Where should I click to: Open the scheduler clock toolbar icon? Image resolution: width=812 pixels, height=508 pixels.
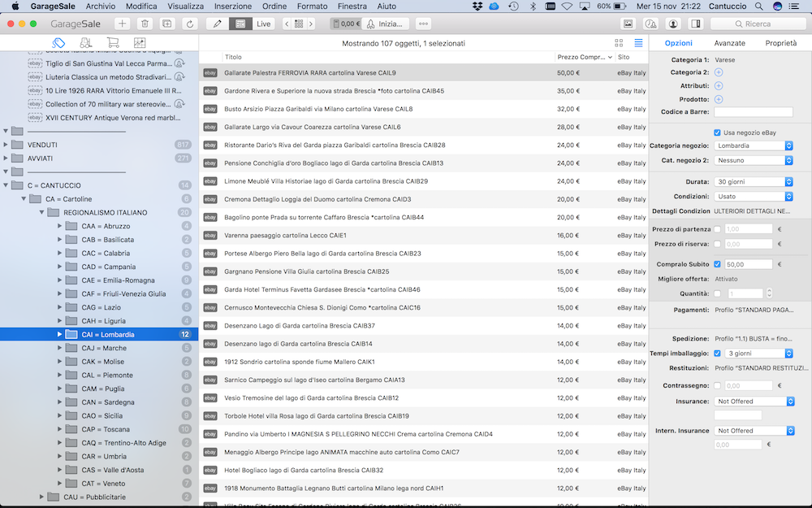[650, 24]
